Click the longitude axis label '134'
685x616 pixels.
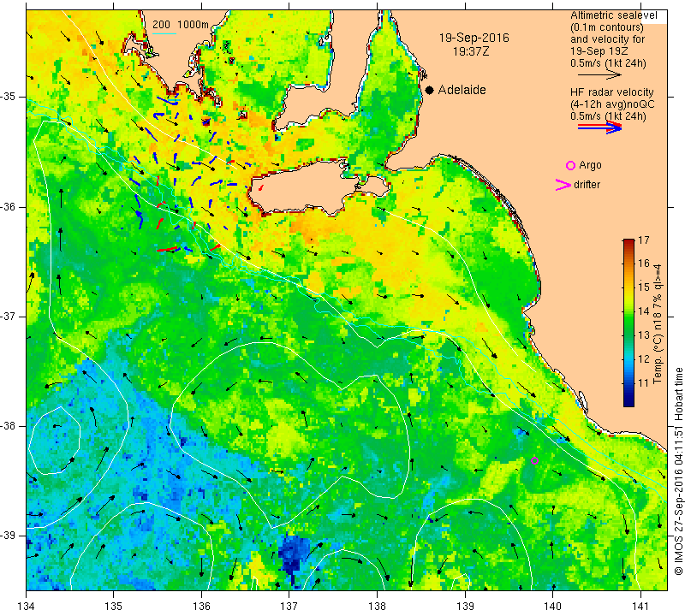tap(27, 607)
